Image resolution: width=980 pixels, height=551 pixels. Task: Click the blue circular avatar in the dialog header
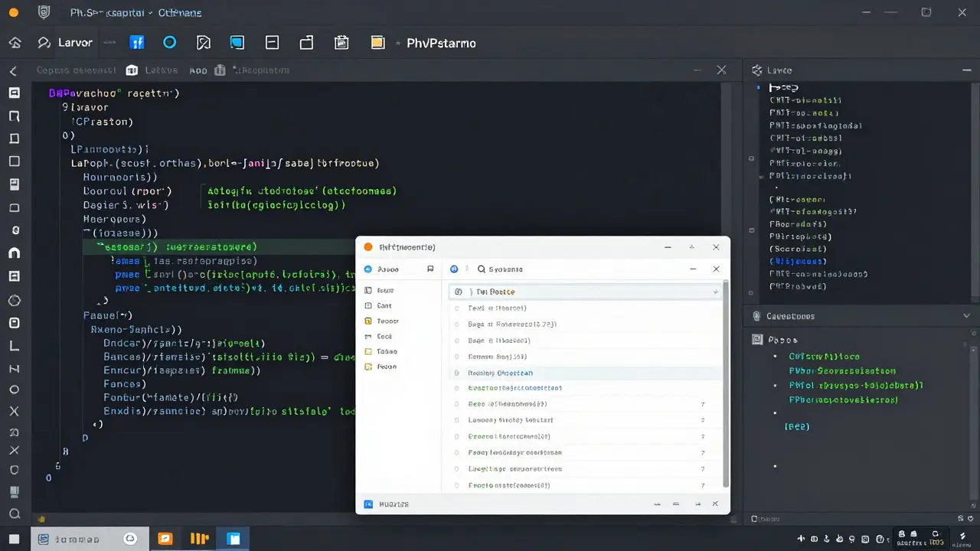(x=454, y=269)
